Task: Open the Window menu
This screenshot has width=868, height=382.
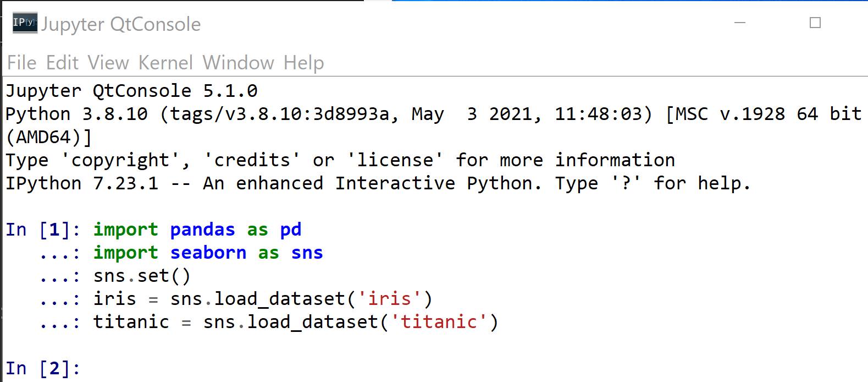Action: [x=238, y=63]
